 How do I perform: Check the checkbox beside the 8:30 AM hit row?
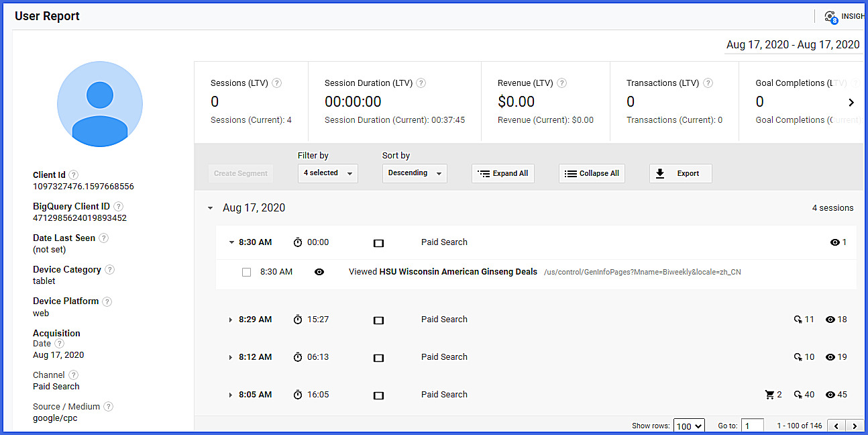247,271
